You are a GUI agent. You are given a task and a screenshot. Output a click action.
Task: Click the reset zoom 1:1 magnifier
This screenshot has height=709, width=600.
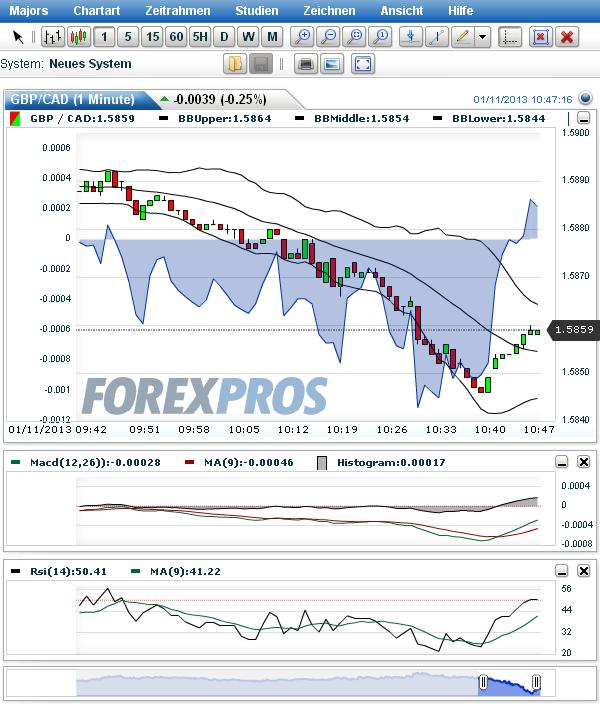[x=381, y=37]
